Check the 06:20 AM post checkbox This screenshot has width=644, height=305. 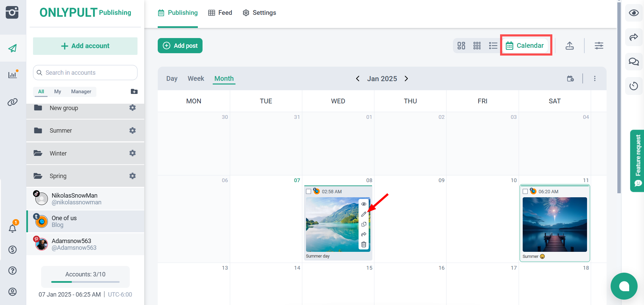coord(525,192)
